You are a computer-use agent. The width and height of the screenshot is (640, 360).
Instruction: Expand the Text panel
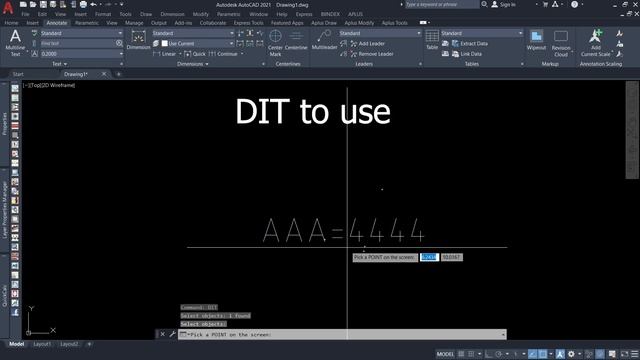pyautogui.click(x=60, y=64)
